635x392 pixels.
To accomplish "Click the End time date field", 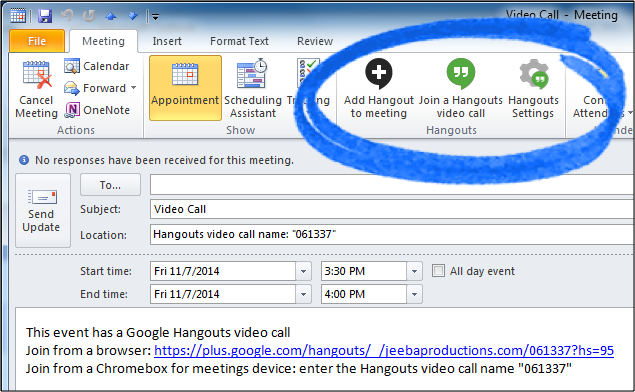I will pos(223,294).
